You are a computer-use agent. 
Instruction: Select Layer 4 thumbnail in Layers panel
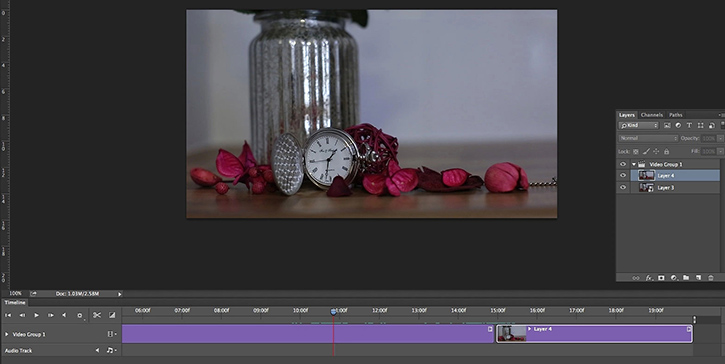[646, 175]
